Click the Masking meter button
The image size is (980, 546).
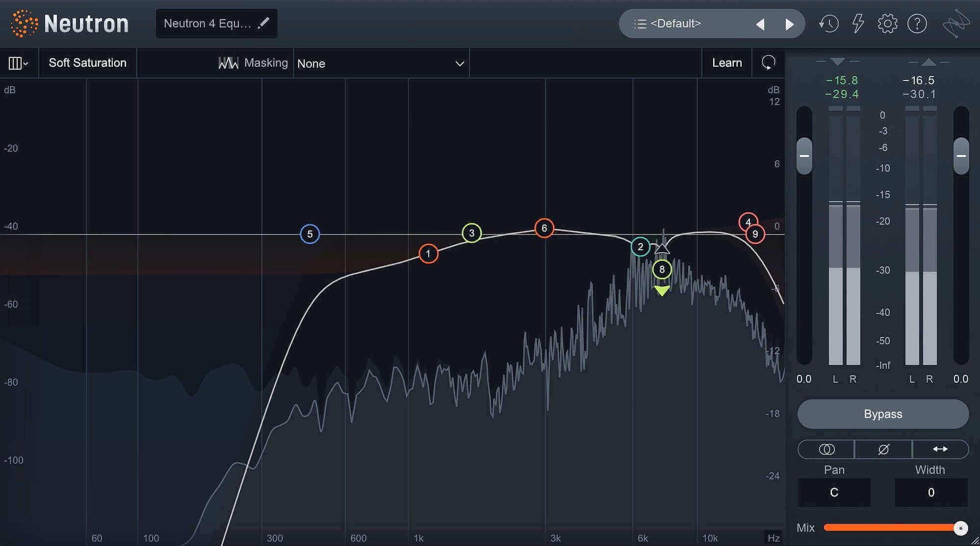(253, 63)
